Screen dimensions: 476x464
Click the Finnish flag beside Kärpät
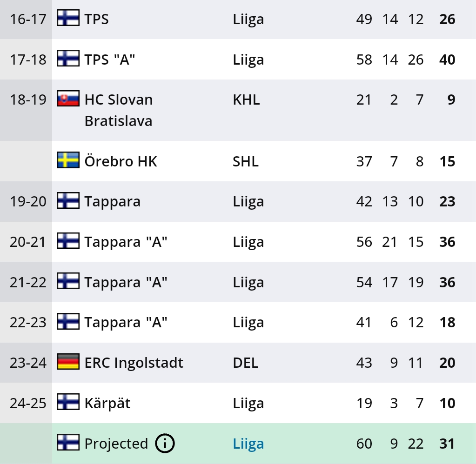[x=68, y=402]
